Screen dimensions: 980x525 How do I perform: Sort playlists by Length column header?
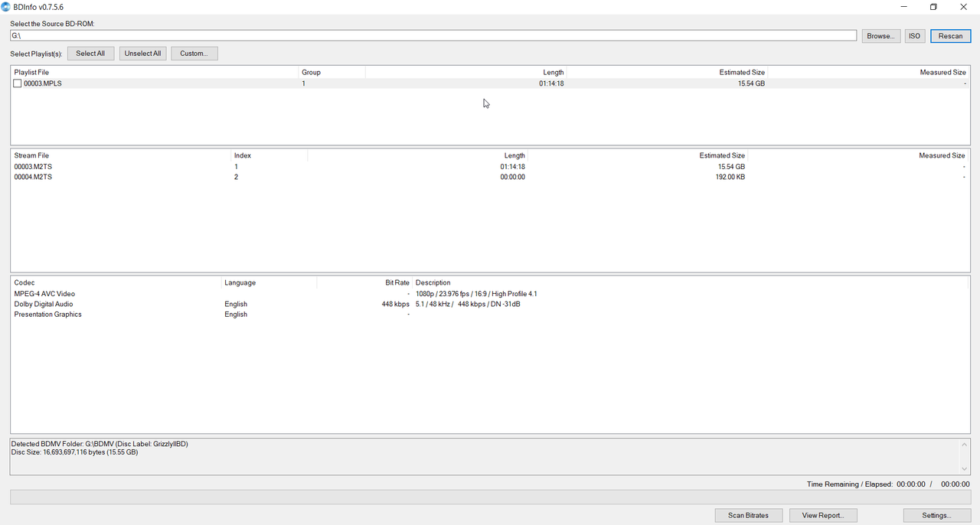465,72
